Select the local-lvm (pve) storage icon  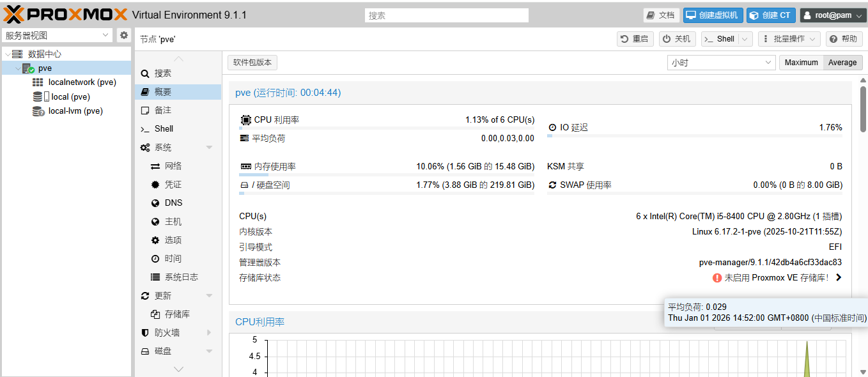38,111
